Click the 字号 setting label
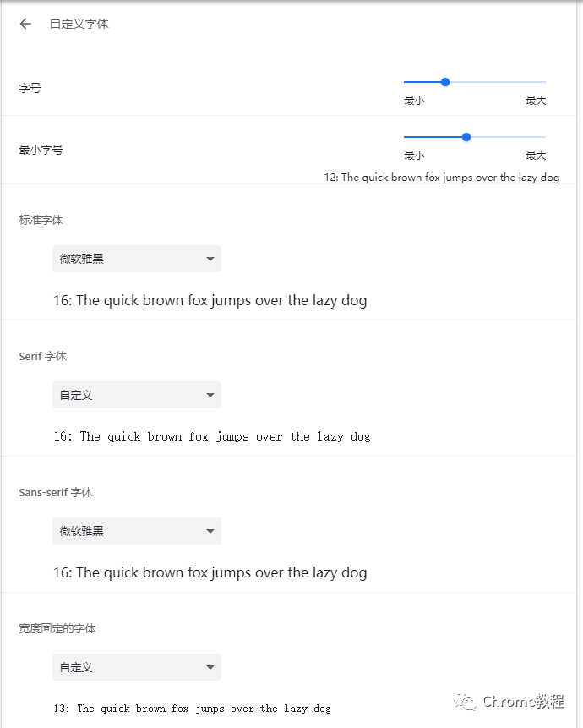The width and height of the screenshot is (583, 728). pos(30,88)
